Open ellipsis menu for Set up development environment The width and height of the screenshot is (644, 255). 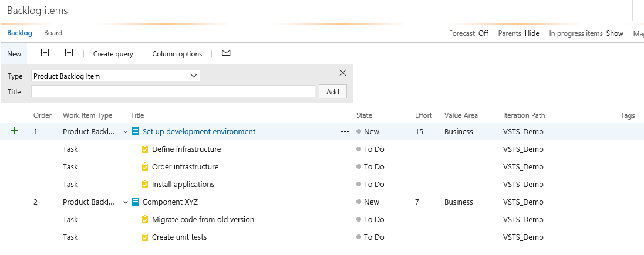click(x=345, y=131)
